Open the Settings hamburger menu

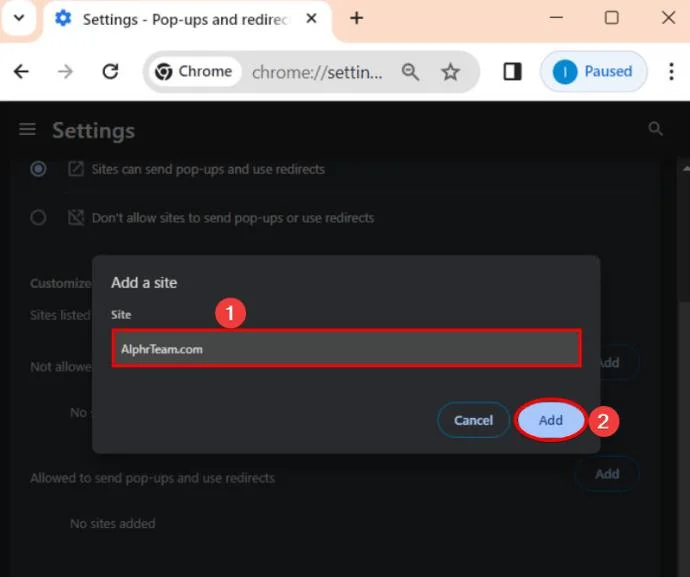tap(27, 129)
